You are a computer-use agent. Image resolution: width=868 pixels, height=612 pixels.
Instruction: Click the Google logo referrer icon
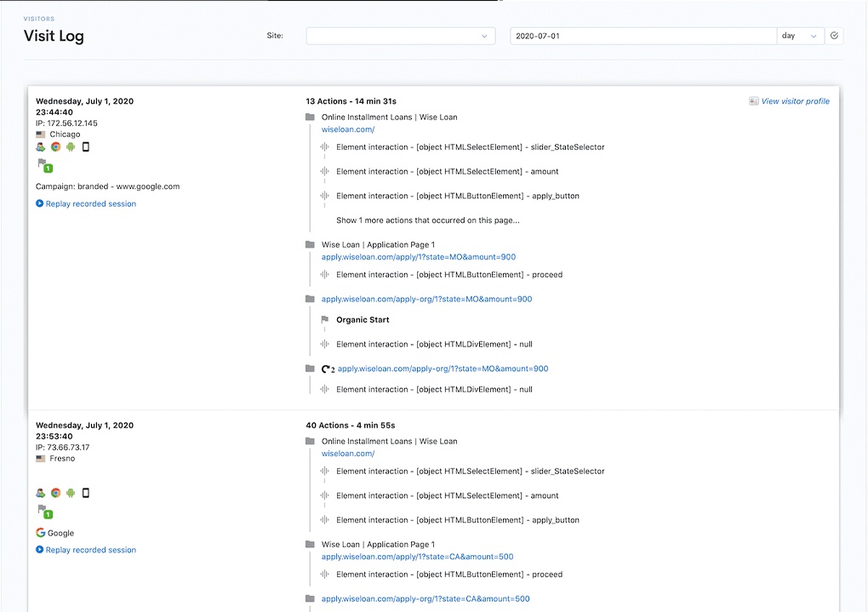tap(40, 533)
